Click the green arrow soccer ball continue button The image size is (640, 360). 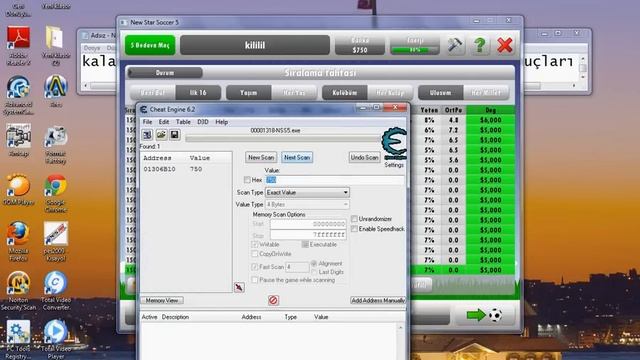point(484,315)
